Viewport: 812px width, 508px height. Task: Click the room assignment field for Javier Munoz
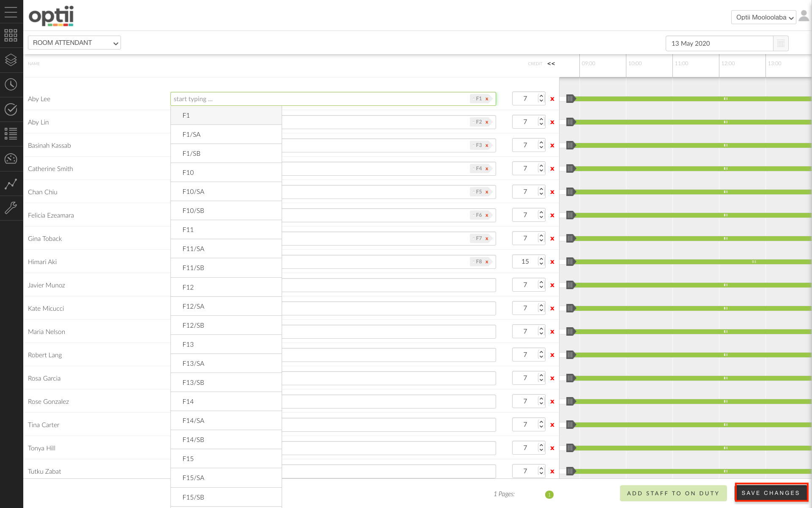pos(389,285)
